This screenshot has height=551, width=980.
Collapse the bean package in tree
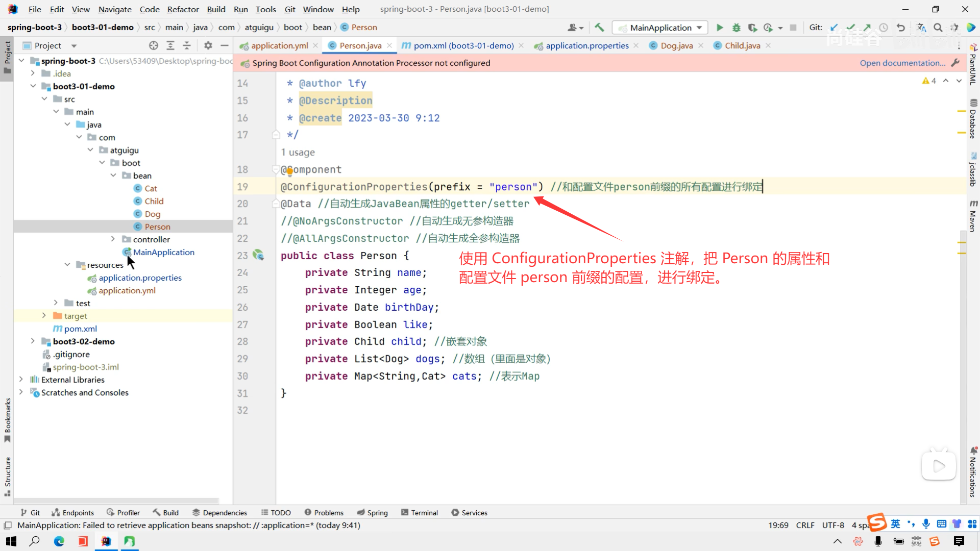[113, 176]
